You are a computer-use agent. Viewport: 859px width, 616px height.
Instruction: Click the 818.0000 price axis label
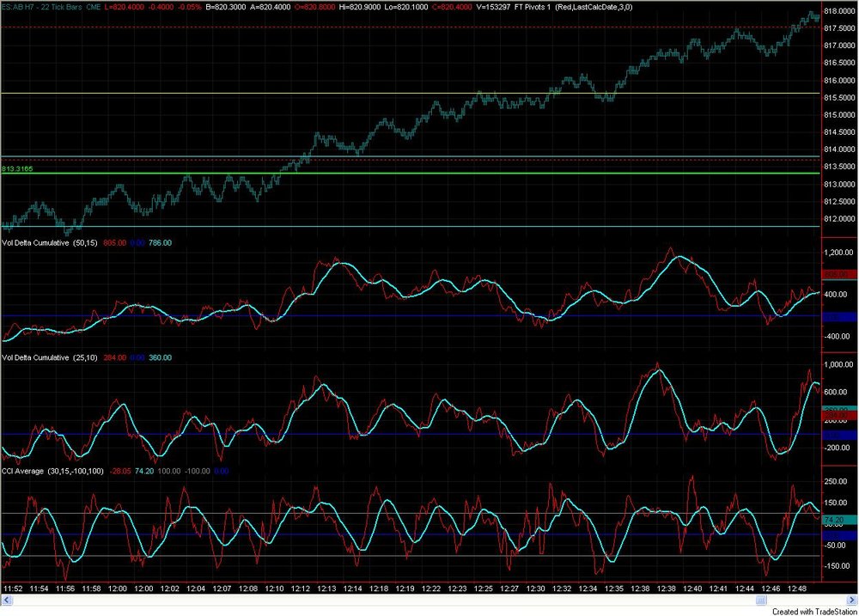839,11
